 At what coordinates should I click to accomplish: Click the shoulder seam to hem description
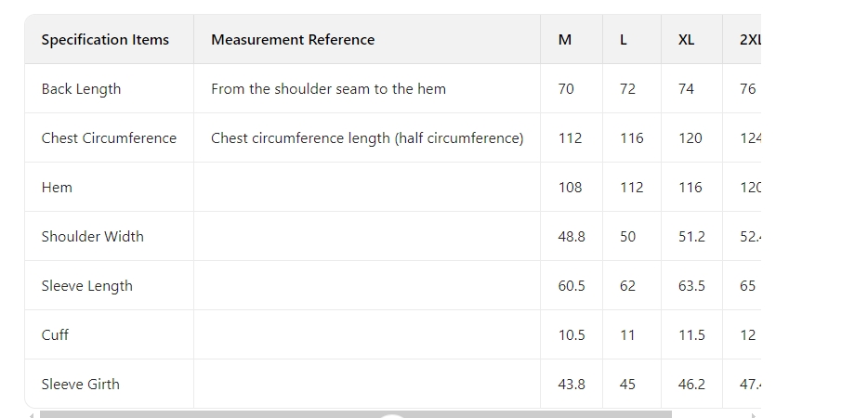coord(328,89)
